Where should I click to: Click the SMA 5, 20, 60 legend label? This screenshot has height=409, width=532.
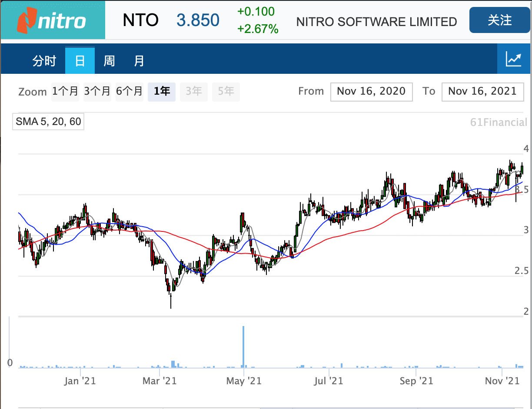point(48,122)
